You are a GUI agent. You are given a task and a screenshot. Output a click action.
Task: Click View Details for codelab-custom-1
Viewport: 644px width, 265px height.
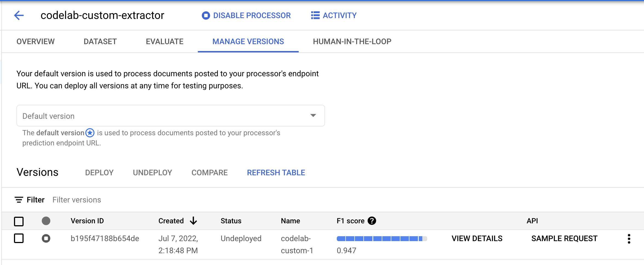tap(477, 238)
